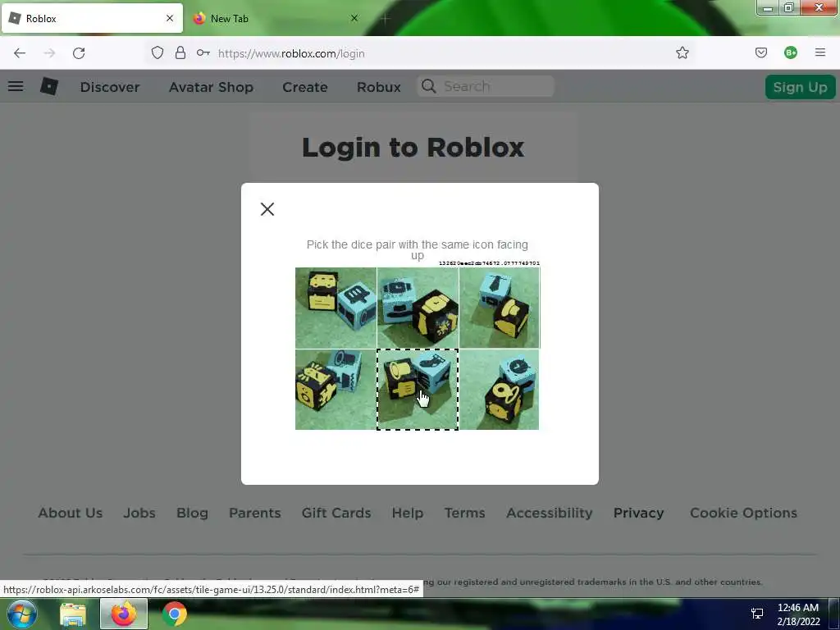
Task: Open the Firefox application menu
Action: 820,52
